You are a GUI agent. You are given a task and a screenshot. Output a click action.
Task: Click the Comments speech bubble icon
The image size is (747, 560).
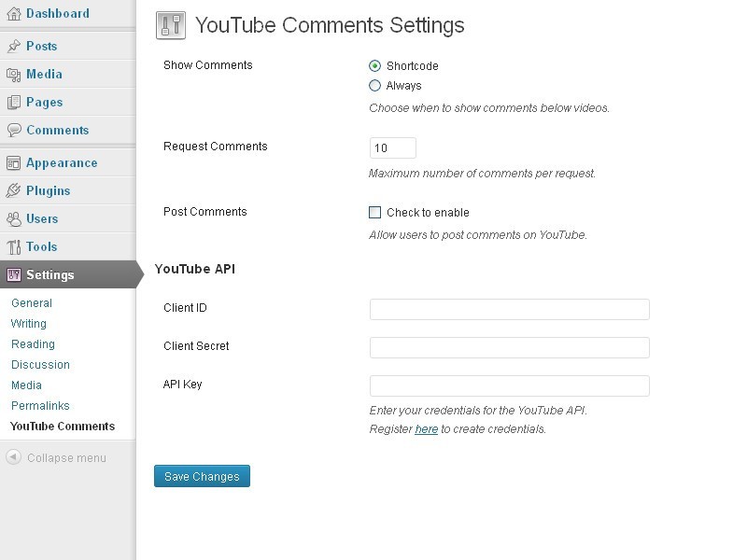(x=14, y=130)
